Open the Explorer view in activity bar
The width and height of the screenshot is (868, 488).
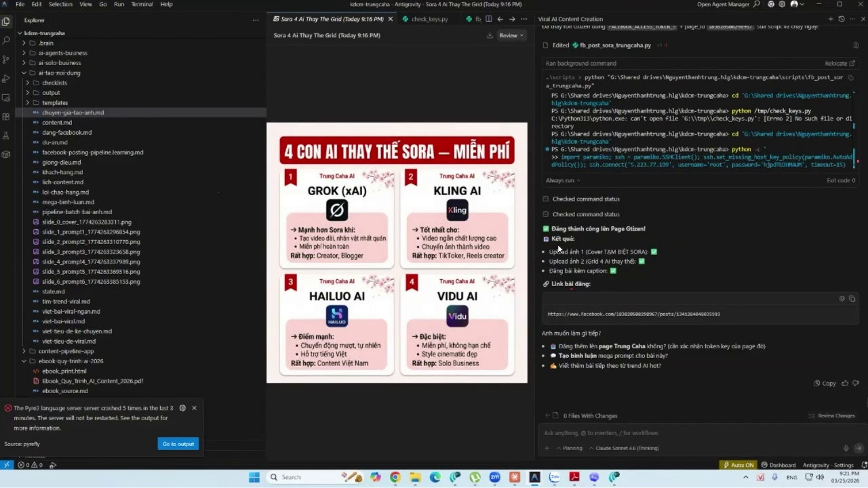(6, 21)
